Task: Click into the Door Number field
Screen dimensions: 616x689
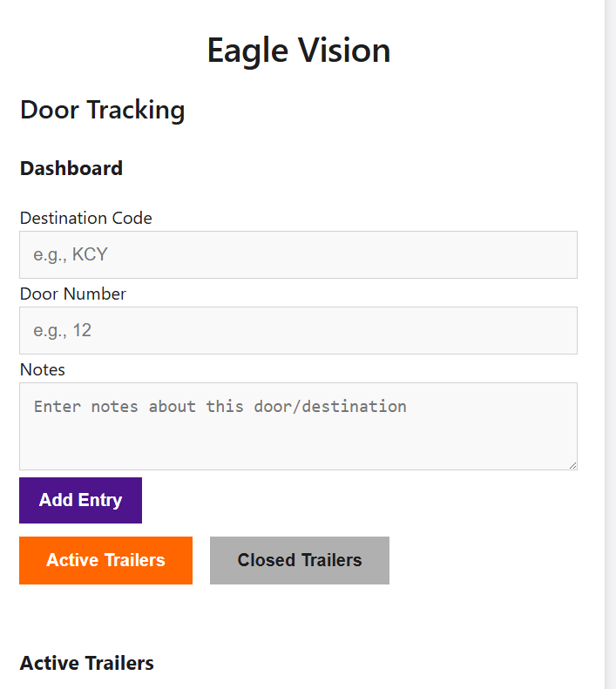Action: point(298,330)
